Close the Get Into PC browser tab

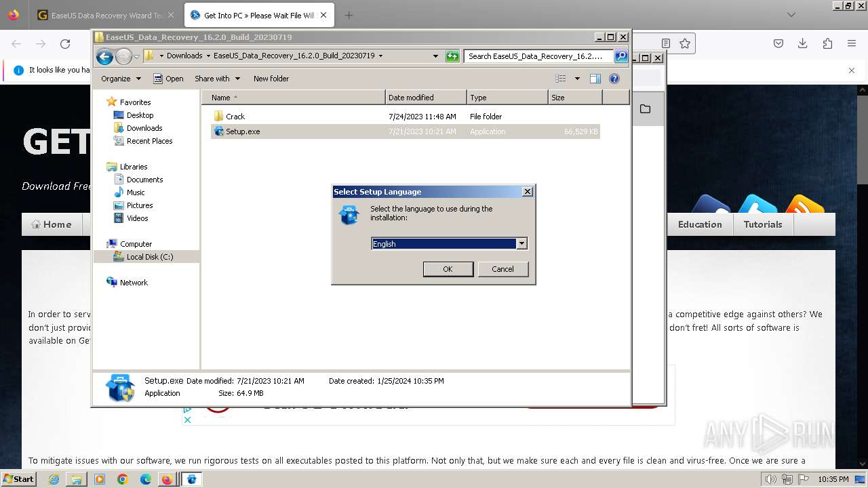tap(323, 15)
